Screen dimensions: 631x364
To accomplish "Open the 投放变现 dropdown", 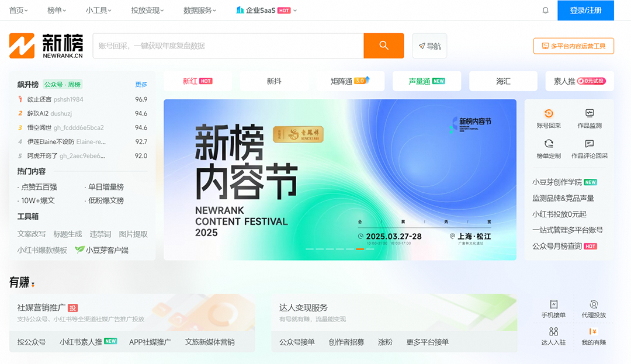I will click(147, 11).
